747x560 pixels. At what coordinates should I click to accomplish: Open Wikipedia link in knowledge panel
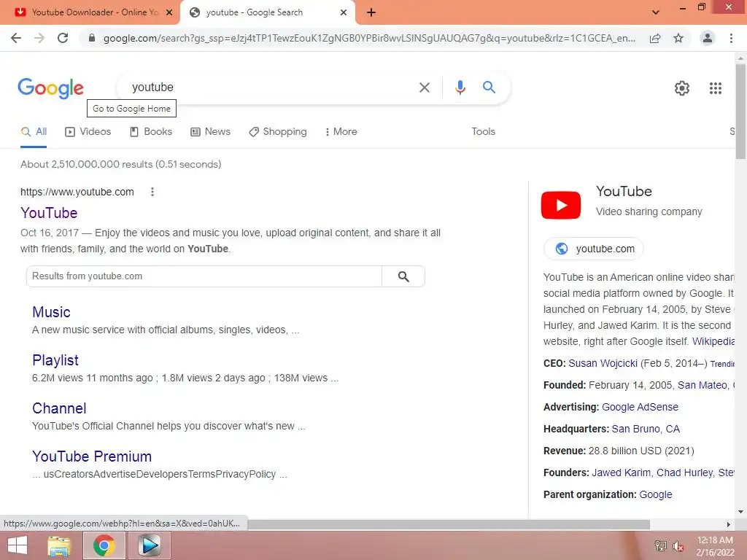[x=713, y=341]
